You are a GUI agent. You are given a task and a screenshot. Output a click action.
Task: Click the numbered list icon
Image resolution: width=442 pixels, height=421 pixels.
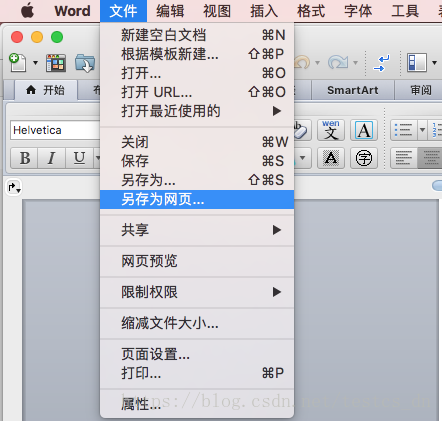435,130
